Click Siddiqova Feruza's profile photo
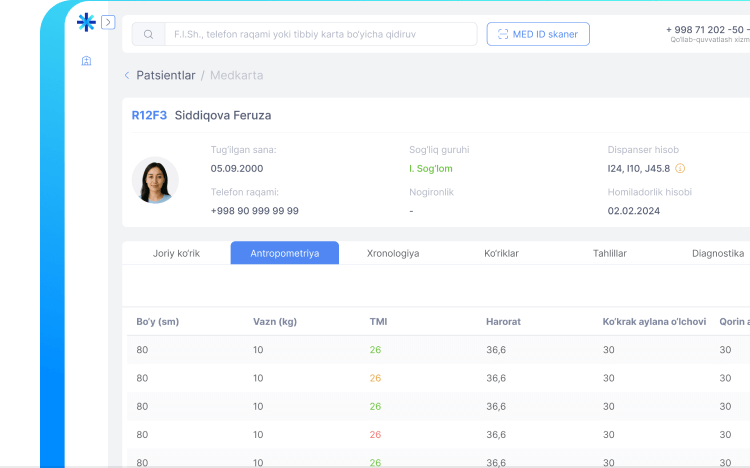Screen dimensions: 750x468 coord(155,180)
